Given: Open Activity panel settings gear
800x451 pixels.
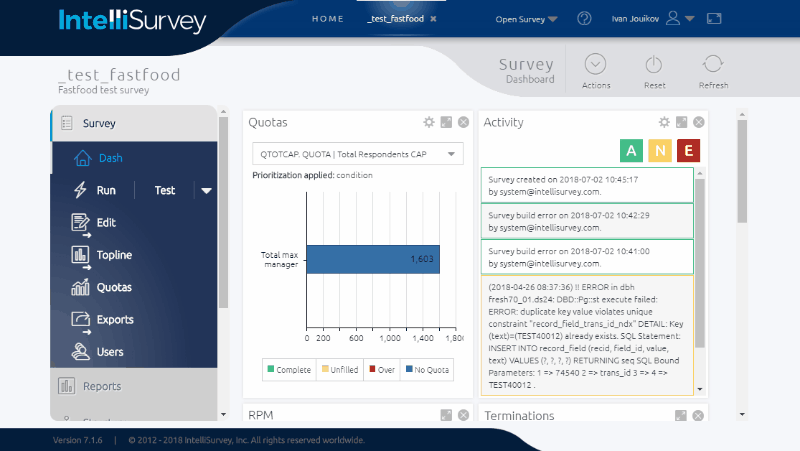Looking at the screenshot, I should pyautogui.click(x=664, y=122).
